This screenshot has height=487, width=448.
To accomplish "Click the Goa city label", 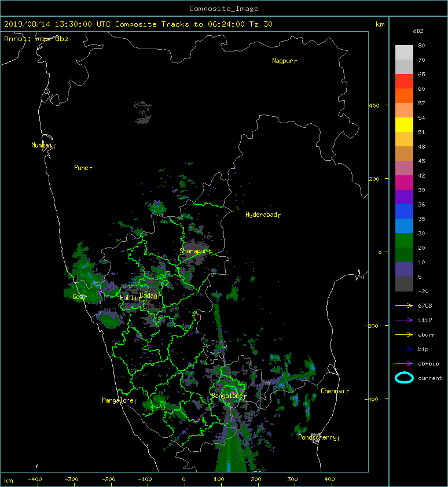I will 78,297.
